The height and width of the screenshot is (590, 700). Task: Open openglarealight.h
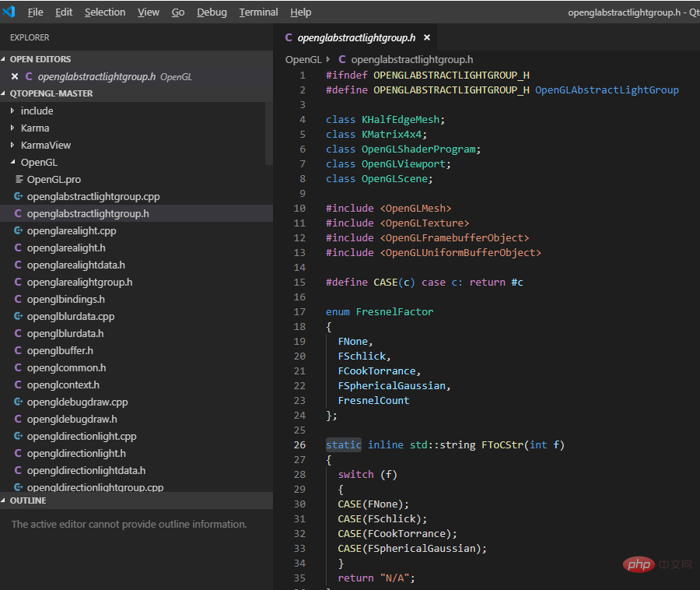coord(66,248)
